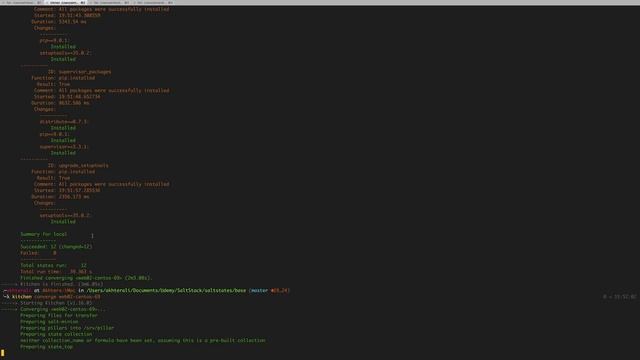Click the 'Duration: 5343.54 ms' line

point(59,22)
